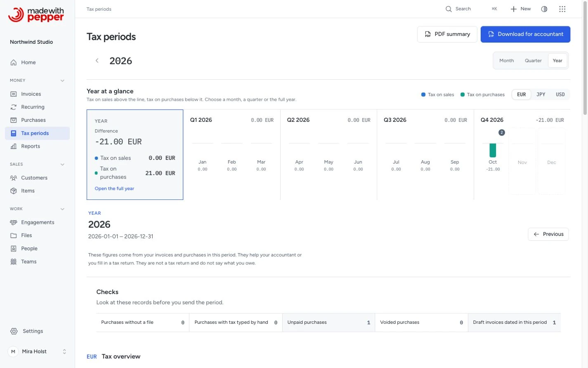Open the apps grid icon in top bar
The image size is (588, 368).
(562, 9)
